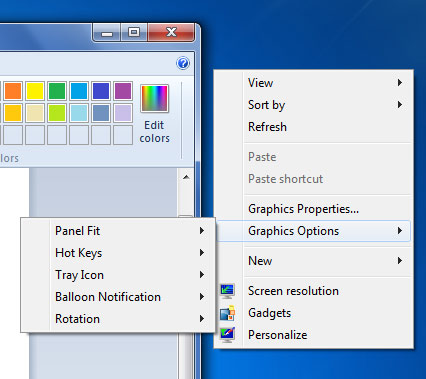Screen dimensions: 426x379
Task: Click the Screen resolution monitor icon
Action: click(x=228, y=291)
